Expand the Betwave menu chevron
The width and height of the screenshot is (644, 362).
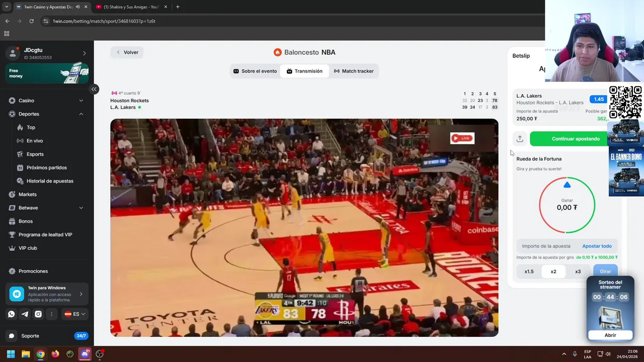(81, 208)
